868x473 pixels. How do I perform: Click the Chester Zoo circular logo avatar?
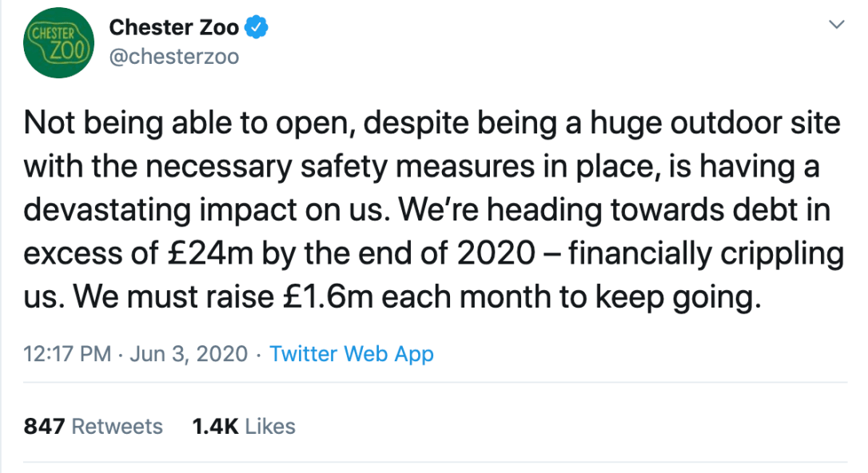58,42
